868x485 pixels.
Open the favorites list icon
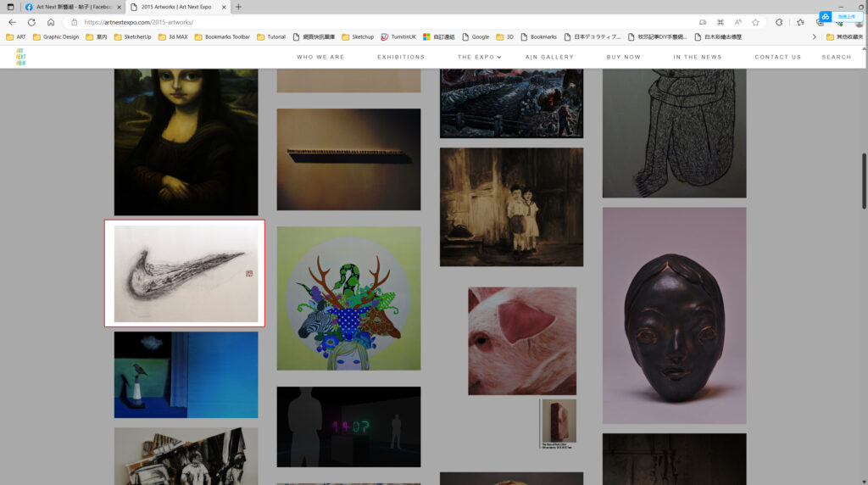click(799, 22)
